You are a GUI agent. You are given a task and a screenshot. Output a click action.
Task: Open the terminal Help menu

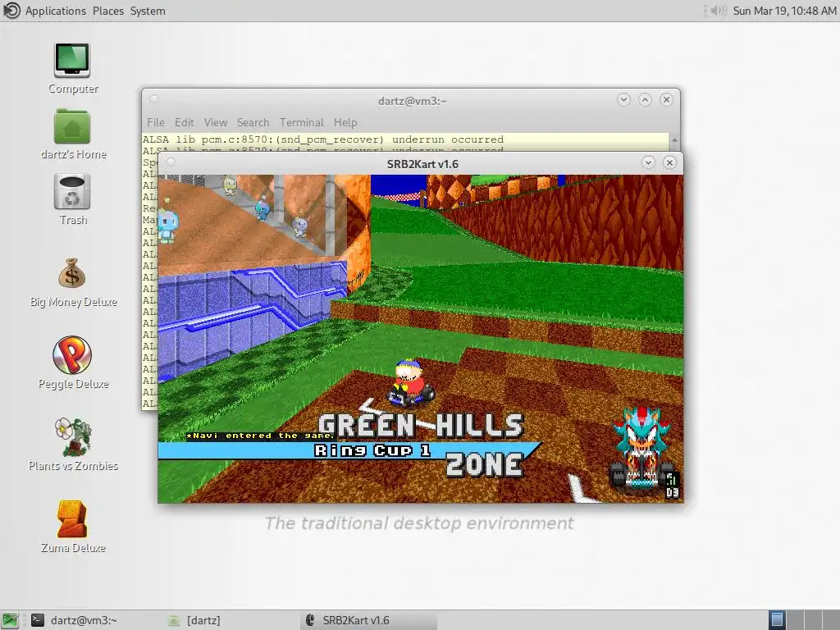click(345, 123)
